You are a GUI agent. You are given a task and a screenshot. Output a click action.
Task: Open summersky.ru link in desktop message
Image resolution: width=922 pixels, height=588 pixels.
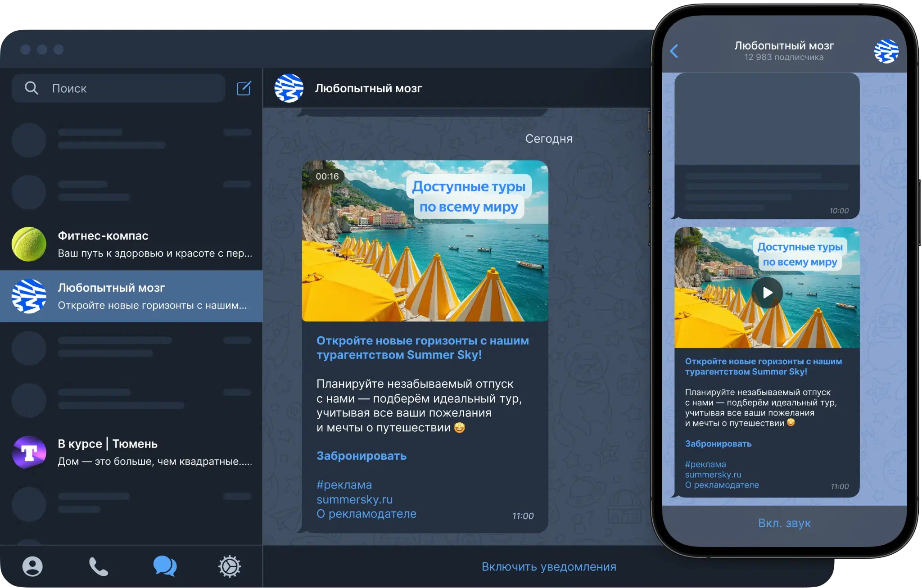(354, 499)
